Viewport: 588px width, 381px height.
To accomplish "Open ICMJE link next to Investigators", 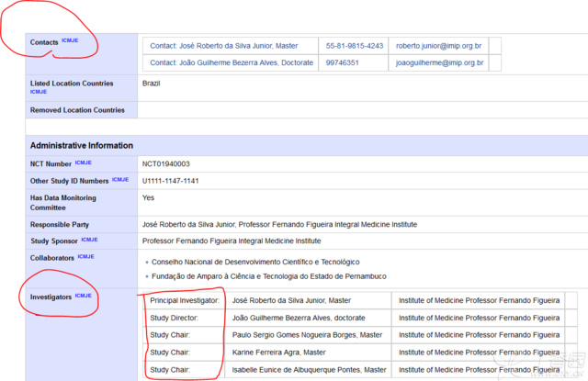I will coord(84,296).
